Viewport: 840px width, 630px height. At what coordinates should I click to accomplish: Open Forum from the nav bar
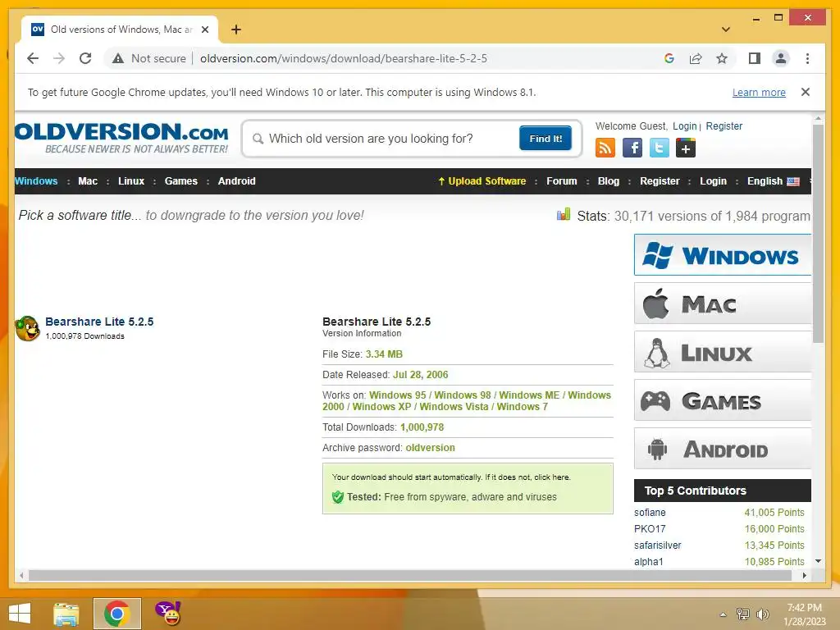click(561, 181)
